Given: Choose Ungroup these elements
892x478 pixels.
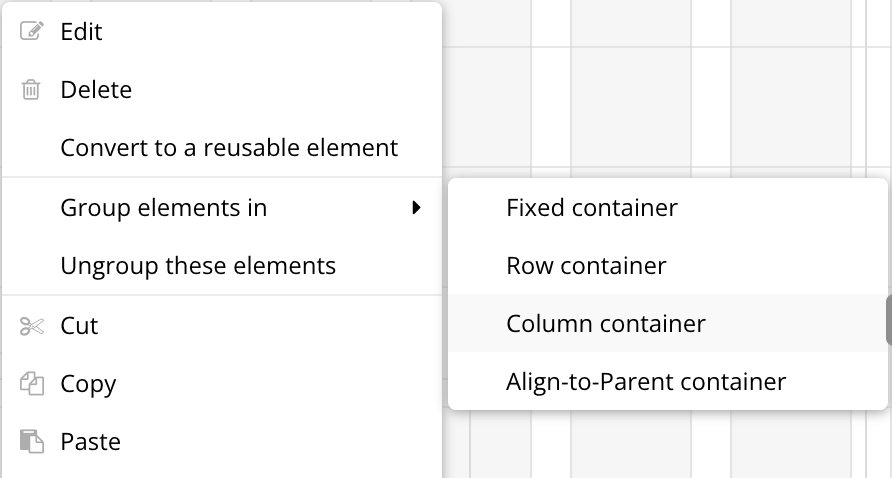Looking at the screenshot, I should tap(222, 266).
